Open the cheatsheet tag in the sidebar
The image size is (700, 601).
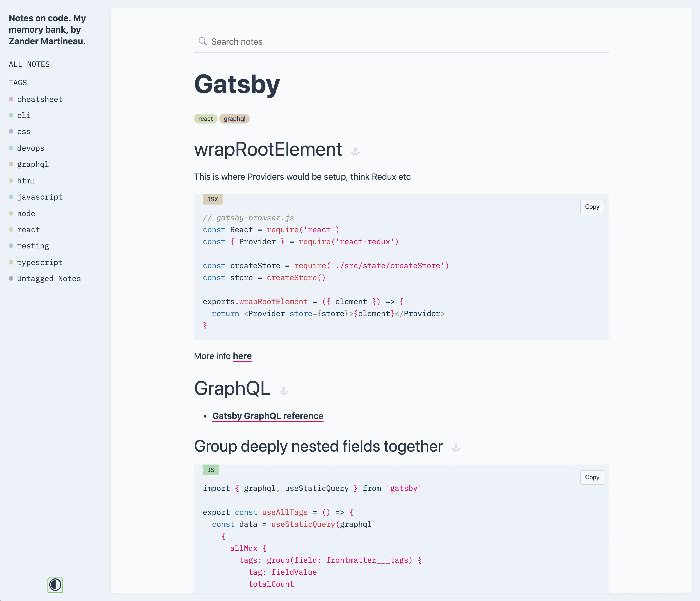[40, 99]
